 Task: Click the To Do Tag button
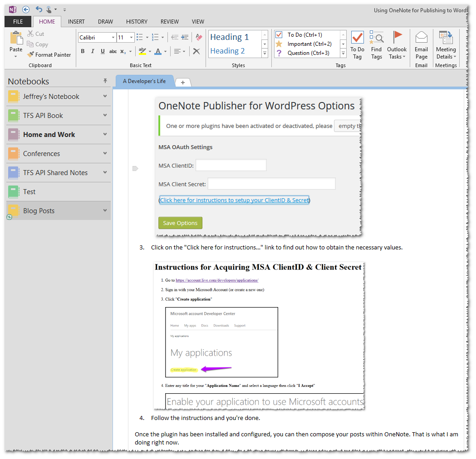coord(357,45)
